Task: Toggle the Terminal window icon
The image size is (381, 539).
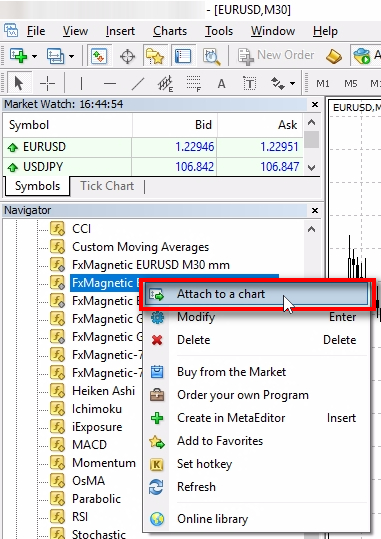Action: 183,55
